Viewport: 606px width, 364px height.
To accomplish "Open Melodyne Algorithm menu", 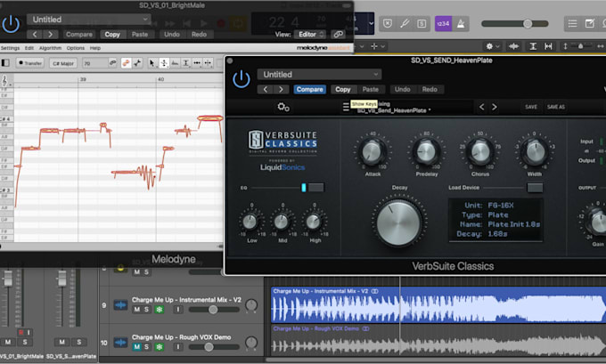I will pyautogui.click(x=50, y=48).
